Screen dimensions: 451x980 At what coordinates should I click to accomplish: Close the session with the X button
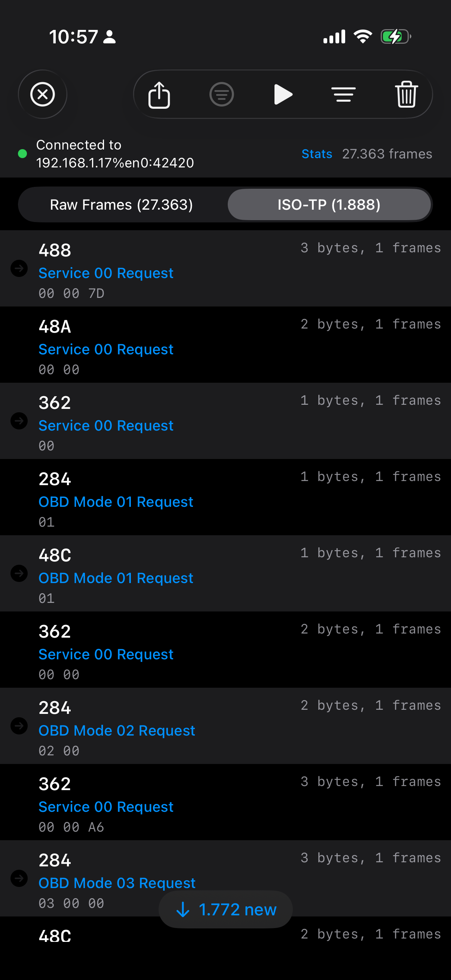[43, 94]
